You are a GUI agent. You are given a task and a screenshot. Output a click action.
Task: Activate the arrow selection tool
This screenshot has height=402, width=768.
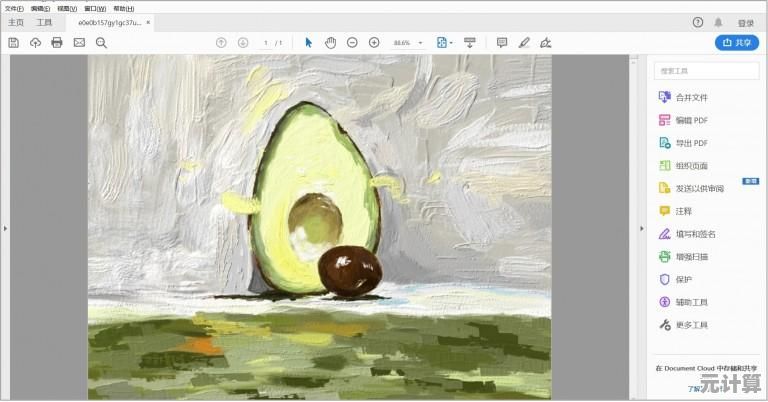308,42
